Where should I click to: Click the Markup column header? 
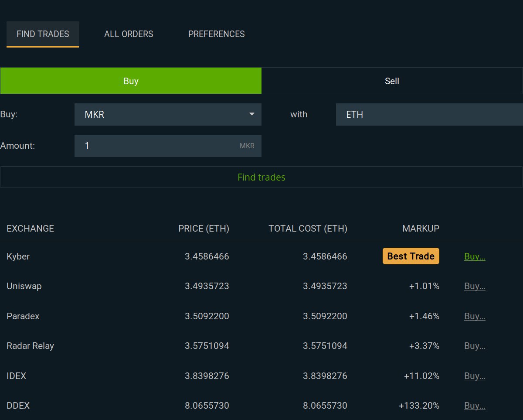pyautogui.click(x=421, y=229)
